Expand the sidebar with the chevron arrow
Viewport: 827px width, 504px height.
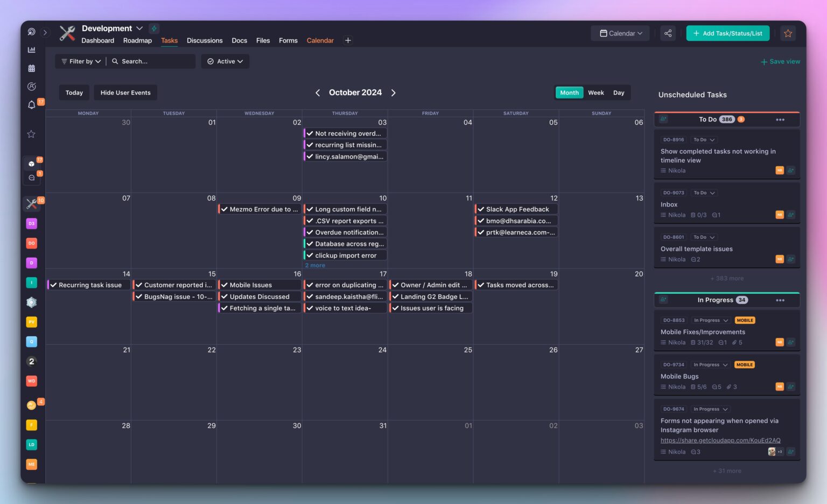click(x=45, y=32)
